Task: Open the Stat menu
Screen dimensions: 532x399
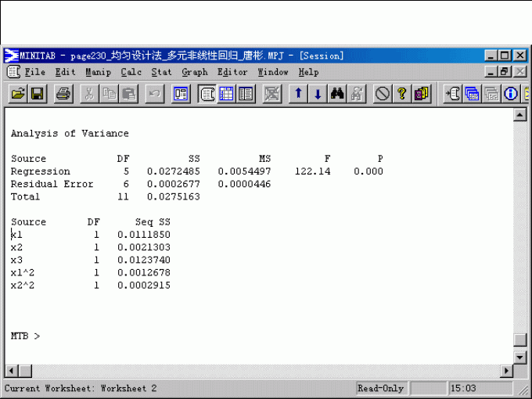Action: (x=161, y=72)
